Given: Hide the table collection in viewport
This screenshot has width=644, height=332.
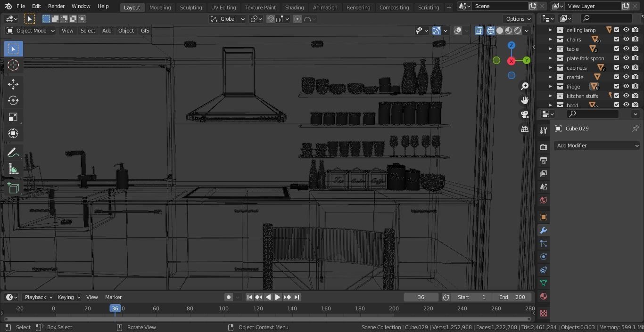Looking at the screenshot, I should (x=626, y=49).
